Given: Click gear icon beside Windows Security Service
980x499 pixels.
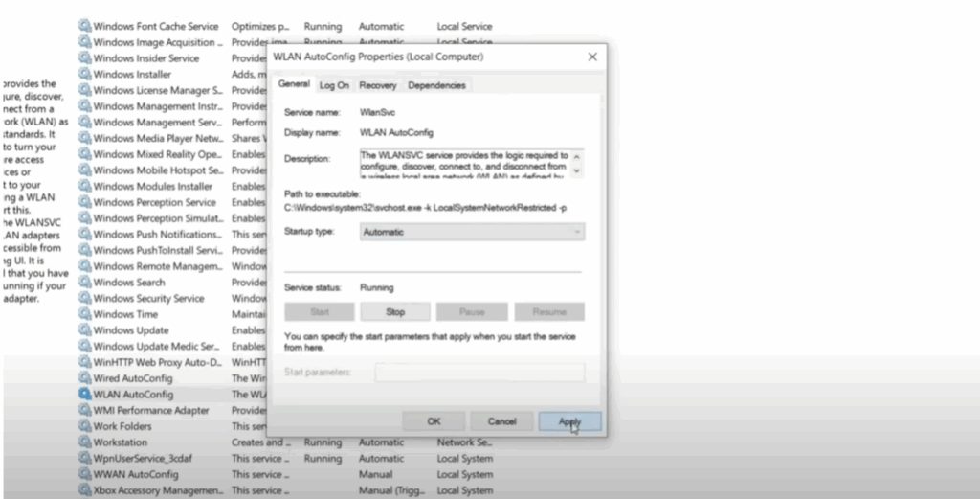Looking at the screenshot, I should pyautogui.click(x=85, y=298).
